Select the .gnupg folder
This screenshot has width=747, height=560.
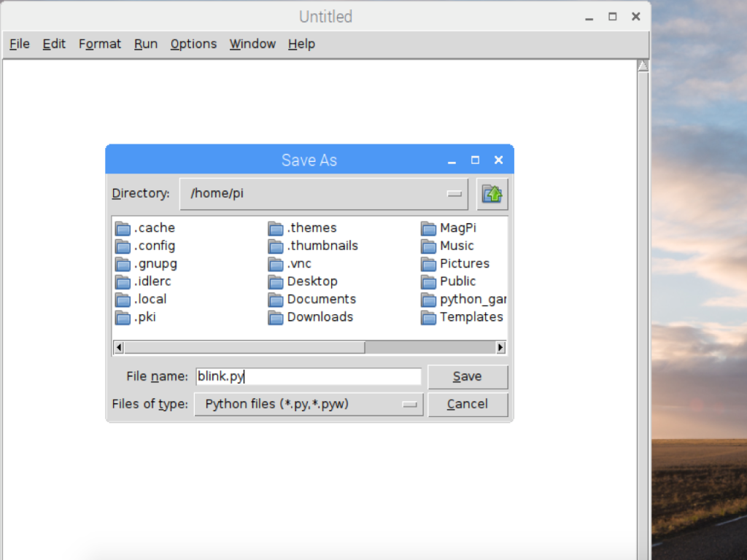[146, 264]
